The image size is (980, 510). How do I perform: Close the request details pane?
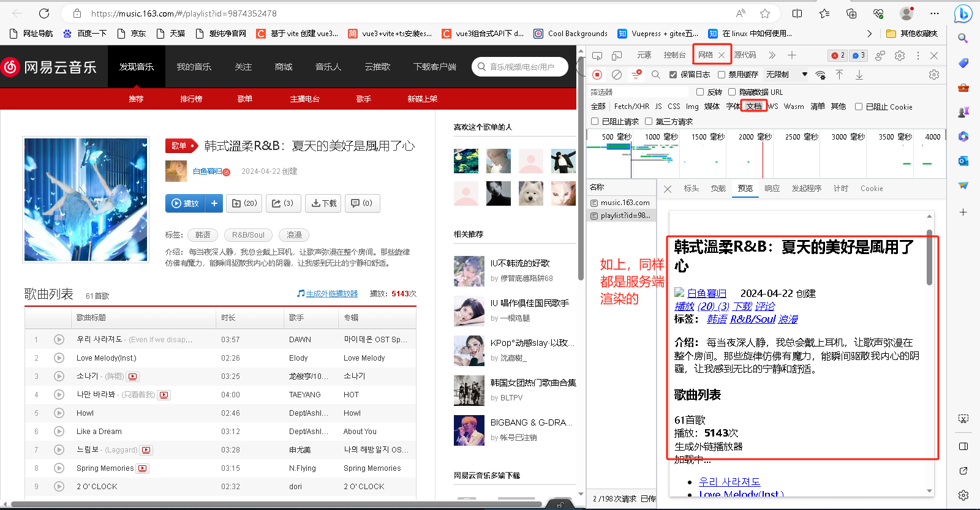click(668, 189)
